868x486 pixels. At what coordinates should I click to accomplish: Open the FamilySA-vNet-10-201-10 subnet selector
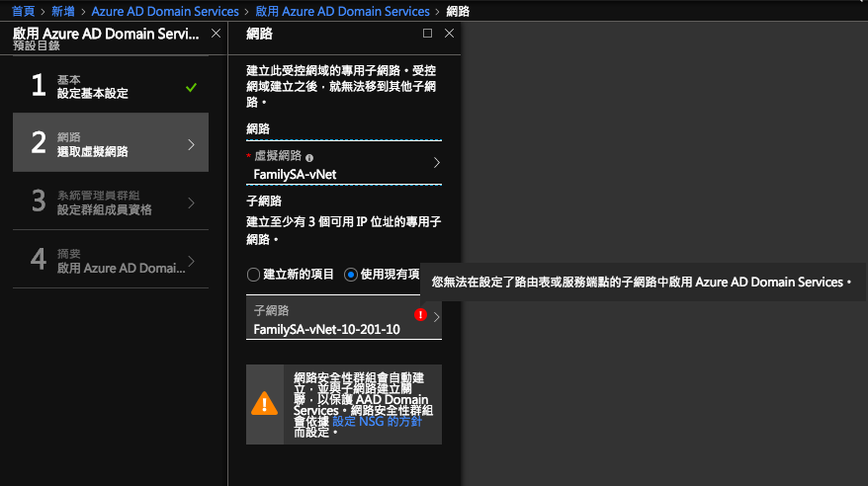pyautogui.click(x=344, y=318)
